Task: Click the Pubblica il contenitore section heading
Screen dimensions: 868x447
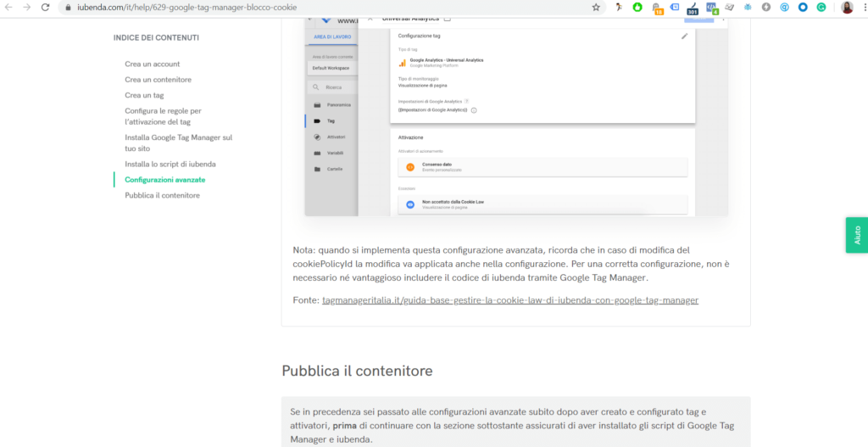Action: 357,371
